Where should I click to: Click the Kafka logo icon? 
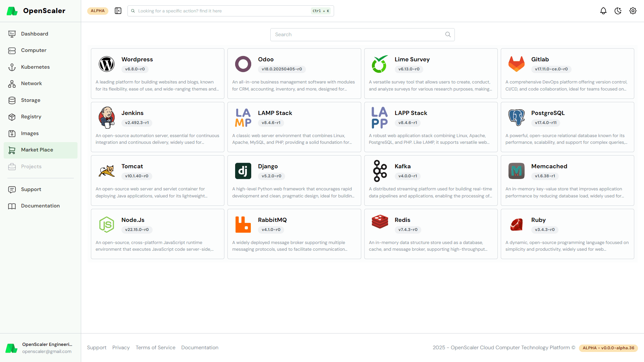pyautogui.click(x=380, y=171)
